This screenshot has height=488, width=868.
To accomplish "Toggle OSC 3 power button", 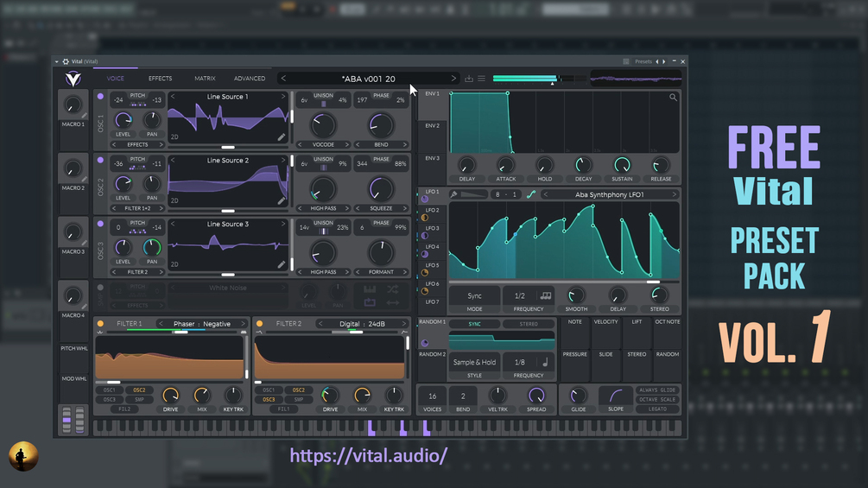I will pos(100,224).
